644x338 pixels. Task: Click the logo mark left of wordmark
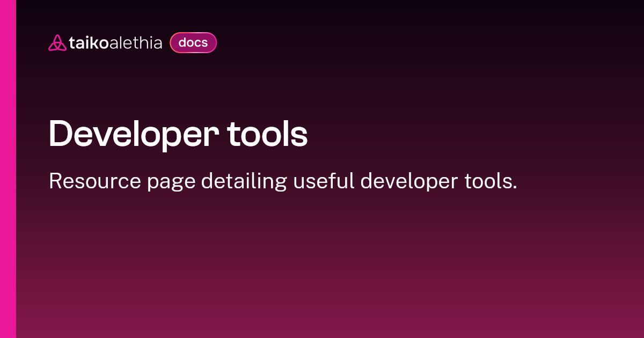pos(57,42)
